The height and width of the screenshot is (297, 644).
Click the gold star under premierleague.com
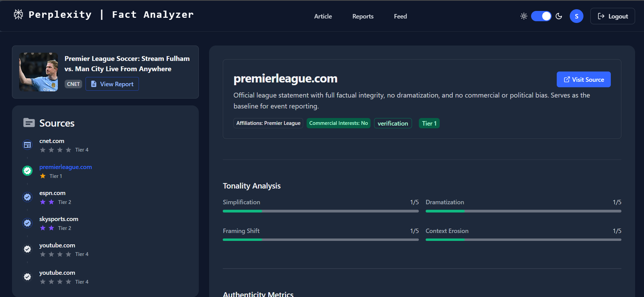pyautogui.click(x=43, y=176)
